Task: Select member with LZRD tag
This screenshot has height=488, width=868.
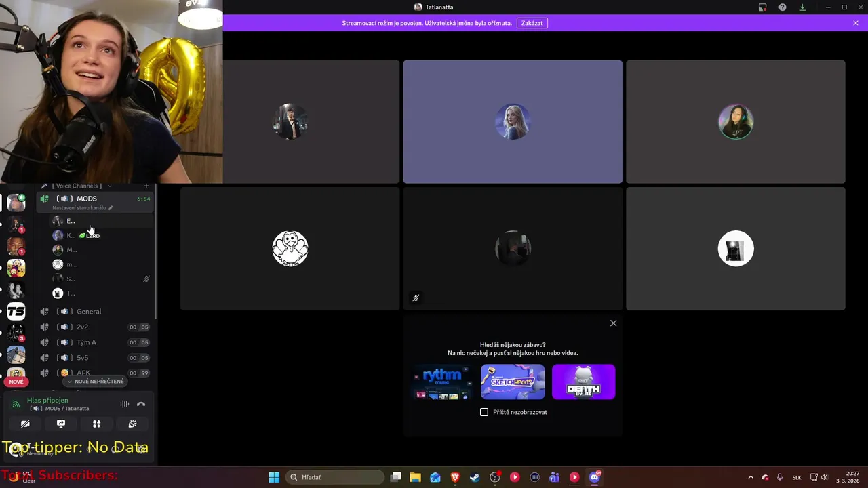Action: (102, 235)
